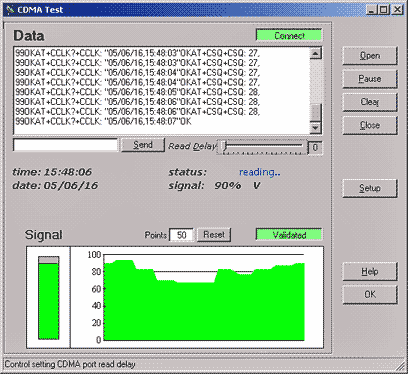408x374 pixels.
Task: Click the data log scrollbar thumb
Action: [315, 113]
